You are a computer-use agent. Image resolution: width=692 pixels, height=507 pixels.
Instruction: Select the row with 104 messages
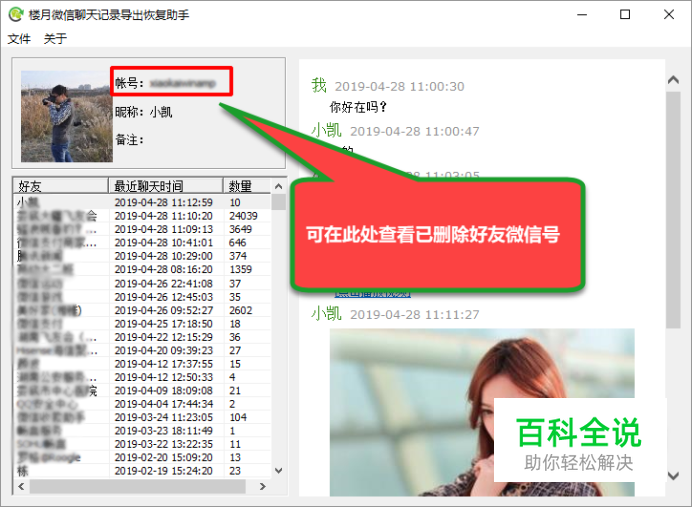(x=142, y=417)
